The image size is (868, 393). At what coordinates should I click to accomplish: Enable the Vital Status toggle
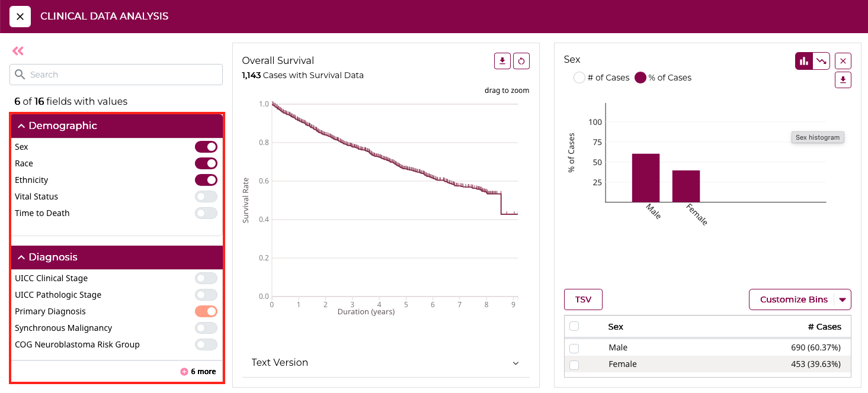pyautogui.click(x=206, y=196)
